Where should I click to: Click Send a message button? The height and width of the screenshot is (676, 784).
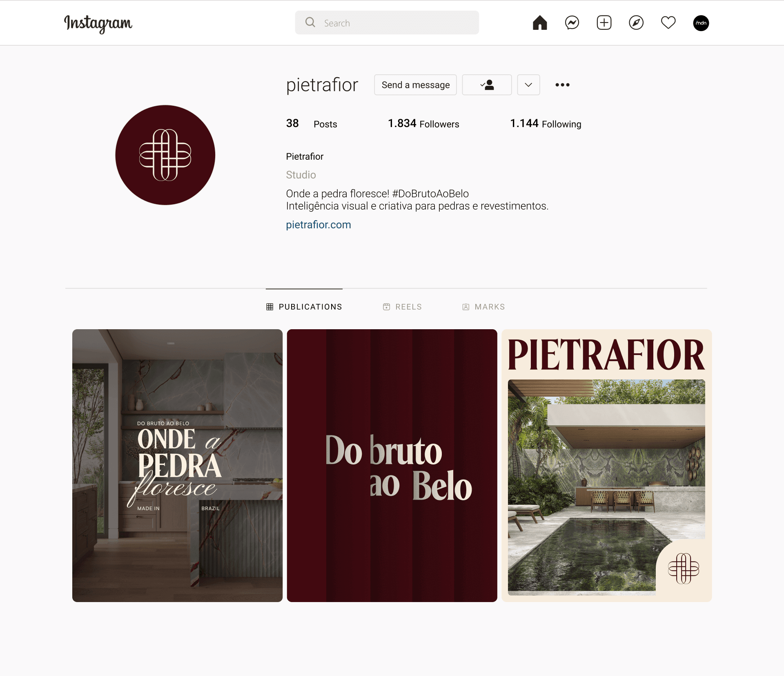(x=415, y=85)
